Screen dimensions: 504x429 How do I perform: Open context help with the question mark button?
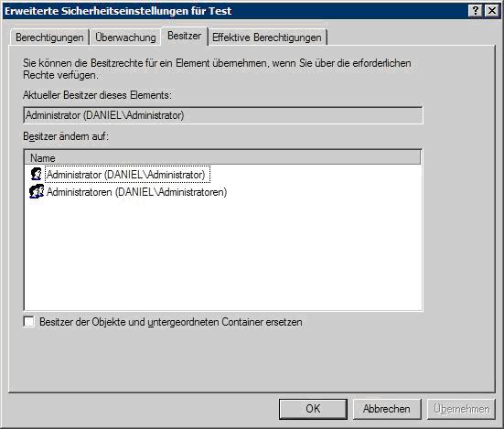[476, 11]
